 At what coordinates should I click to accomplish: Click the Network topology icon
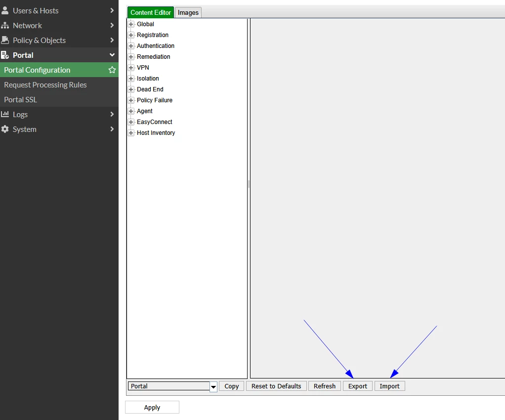(5, 25)
